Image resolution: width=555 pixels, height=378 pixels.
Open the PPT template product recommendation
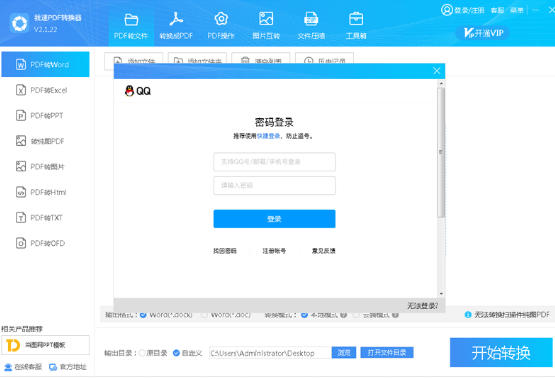(x=45, y=345)
